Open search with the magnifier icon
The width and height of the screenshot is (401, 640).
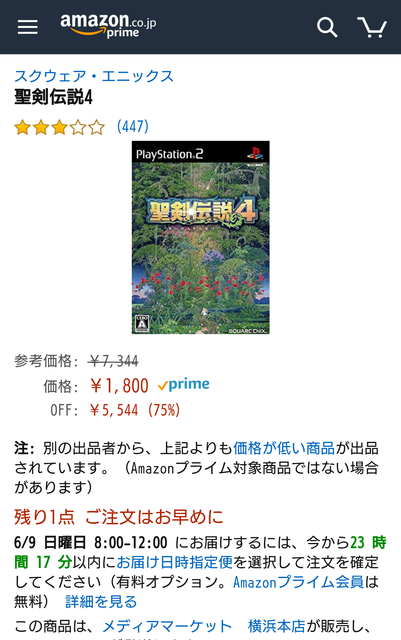pyautogui.click(x=327, y=27)
